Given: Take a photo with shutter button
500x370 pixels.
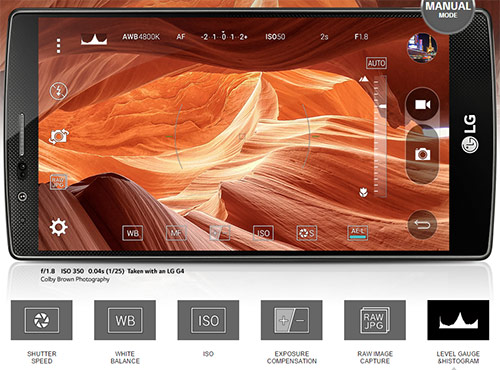Looking at the screenshot, I should tap(422, 154).
